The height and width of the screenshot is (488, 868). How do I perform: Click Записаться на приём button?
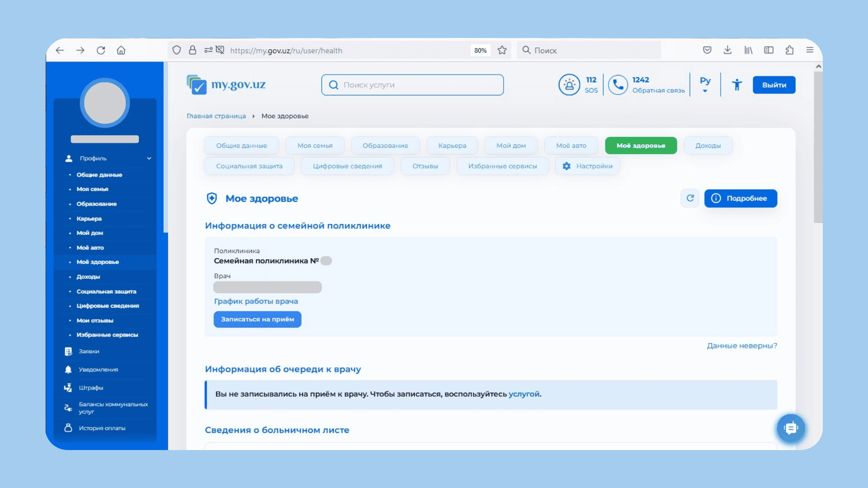click(257, 319)
